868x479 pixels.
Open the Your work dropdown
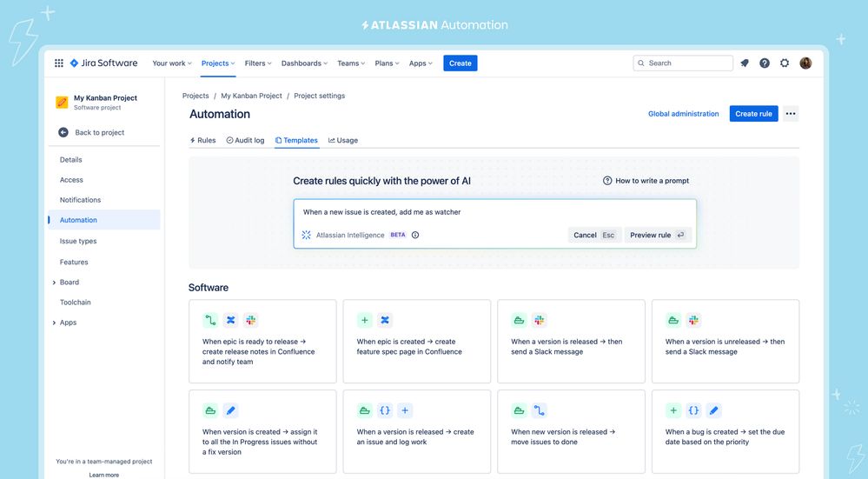coord(172,63)
